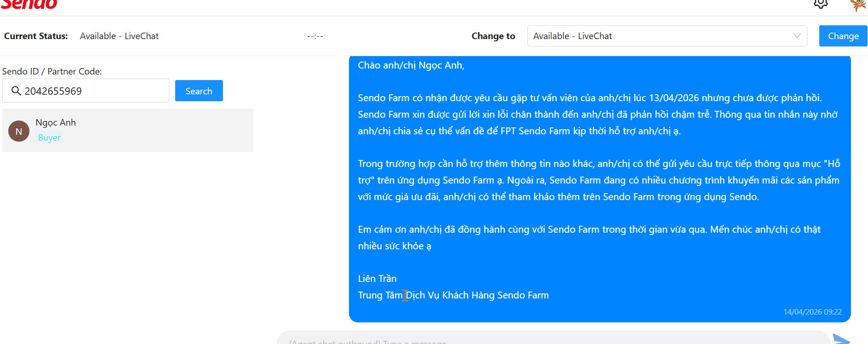Click text Trung Tâm Dịch Vụ Khách Hàng Sendo Farm
The height and width of the screenshot is (344, 868).
(x=453, y=295)
